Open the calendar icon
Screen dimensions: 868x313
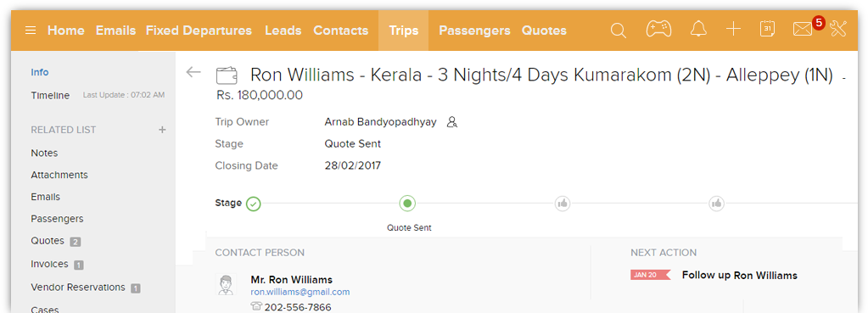pyautogui.click(x=767, y=30)
